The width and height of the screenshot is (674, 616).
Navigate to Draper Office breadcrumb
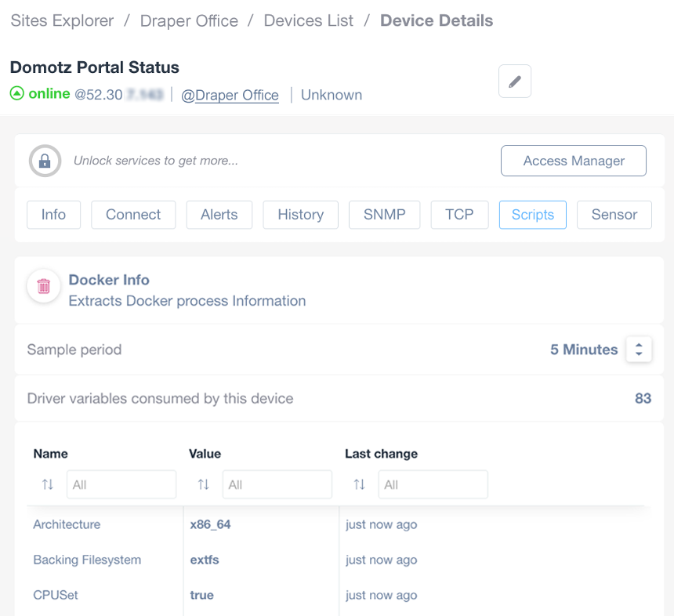point(189,20)
